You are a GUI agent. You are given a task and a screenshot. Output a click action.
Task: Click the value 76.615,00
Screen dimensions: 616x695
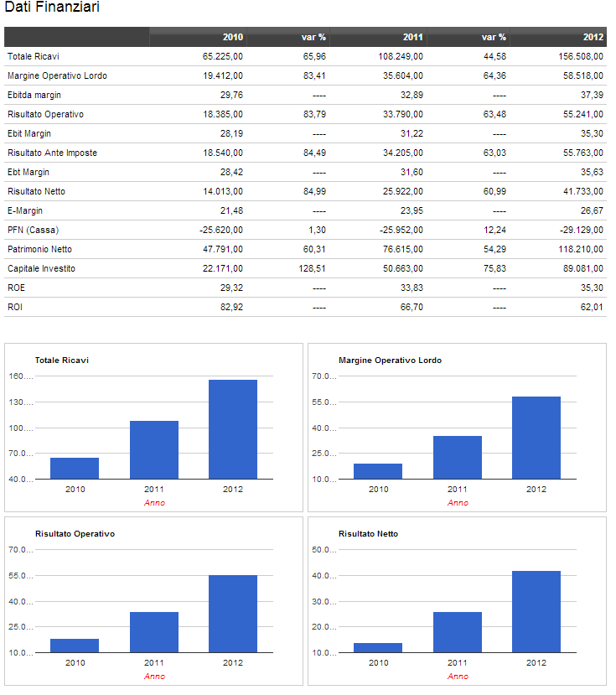click(x=403, y=249)
